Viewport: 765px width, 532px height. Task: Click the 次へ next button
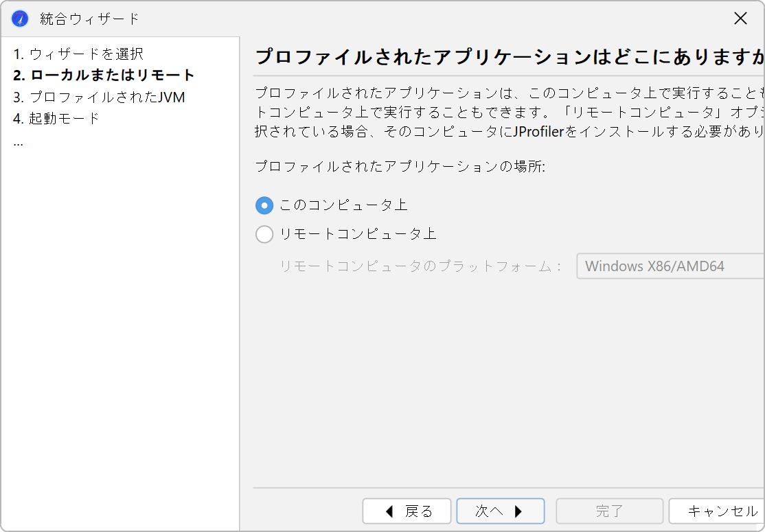tap(501, 511)
